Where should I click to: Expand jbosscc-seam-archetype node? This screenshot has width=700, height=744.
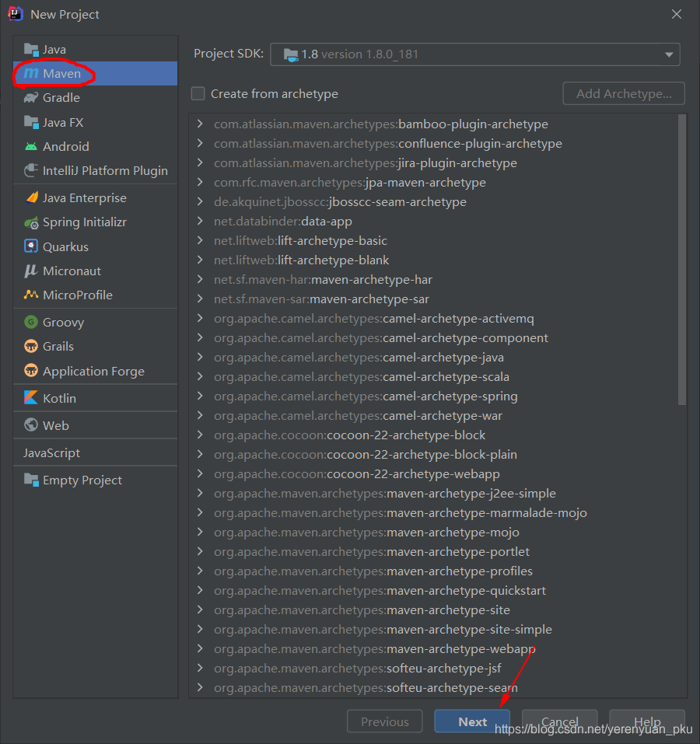(200, 201)
